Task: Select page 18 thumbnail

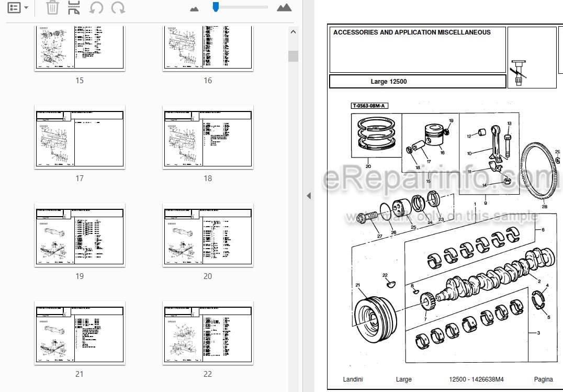Action: point(208,137)
